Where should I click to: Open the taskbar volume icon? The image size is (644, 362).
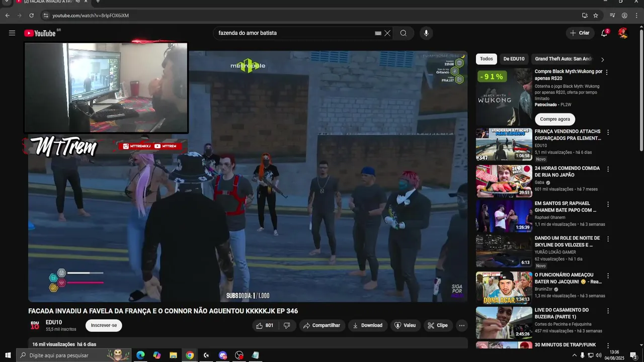tap(598, 355)
